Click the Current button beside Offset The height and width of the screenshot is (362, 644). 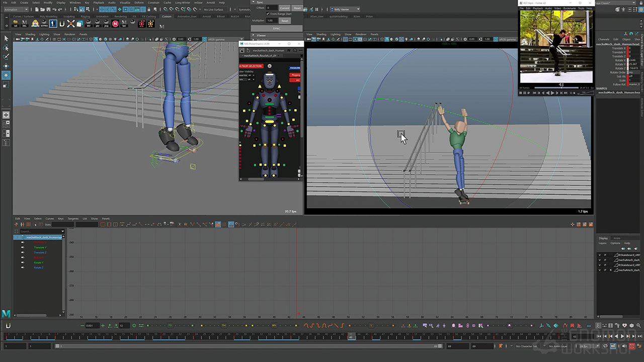click(x=285, y=8)
